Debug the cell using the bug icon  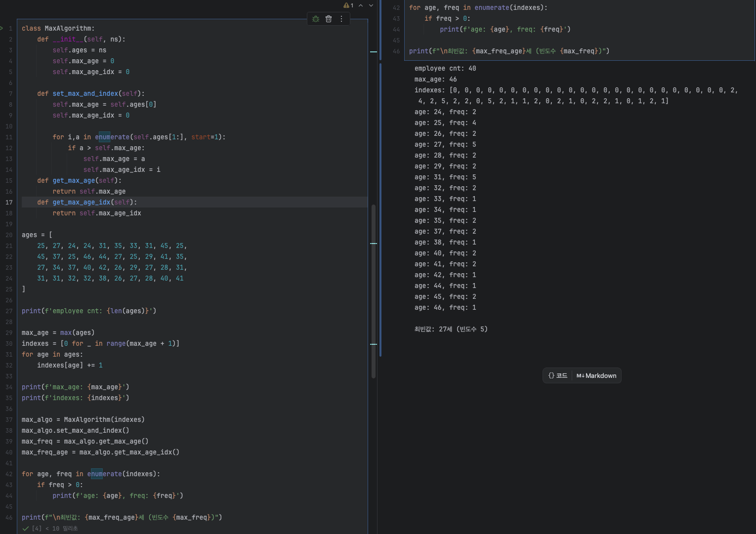(316, 19)
